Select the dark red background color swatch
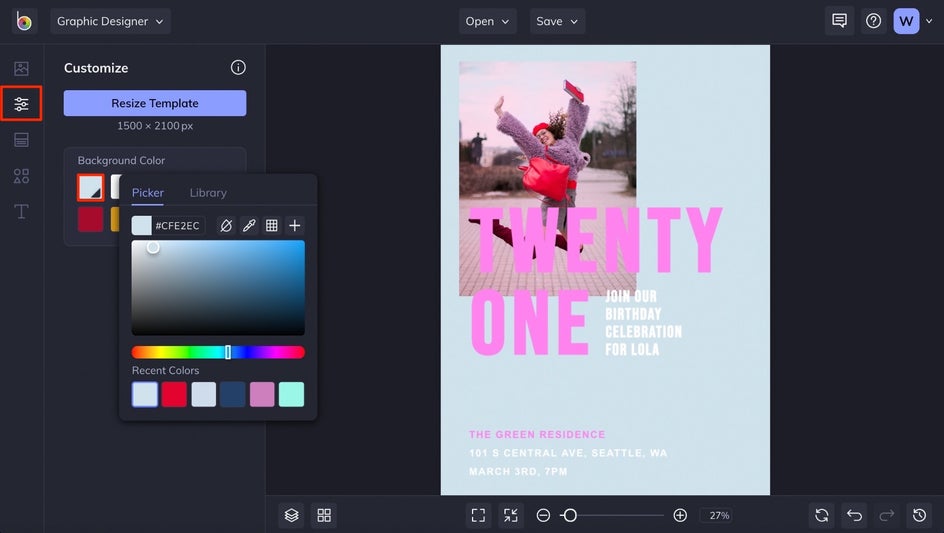944x533 pixels. click(90, 219)
